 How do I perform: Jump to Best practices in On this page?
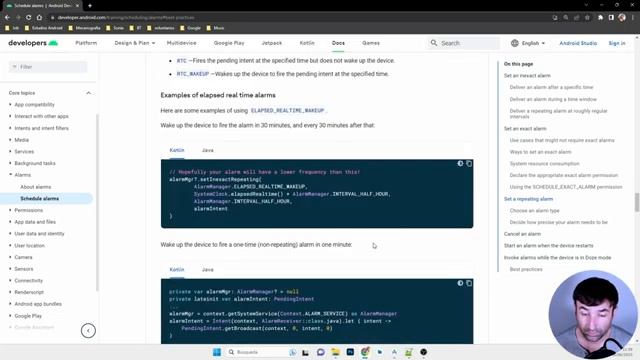(x=526, y=269)
